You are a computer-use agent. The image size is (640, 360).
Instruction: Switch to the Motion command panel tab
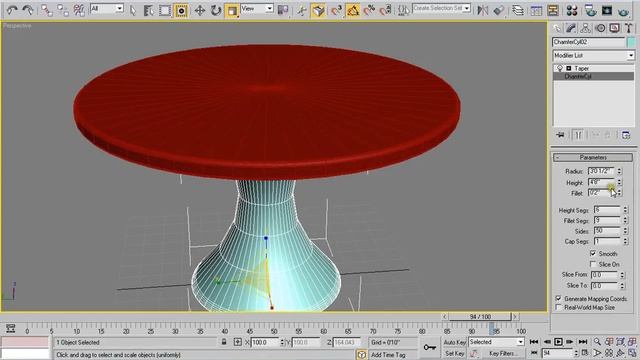[x=600, y=28]
